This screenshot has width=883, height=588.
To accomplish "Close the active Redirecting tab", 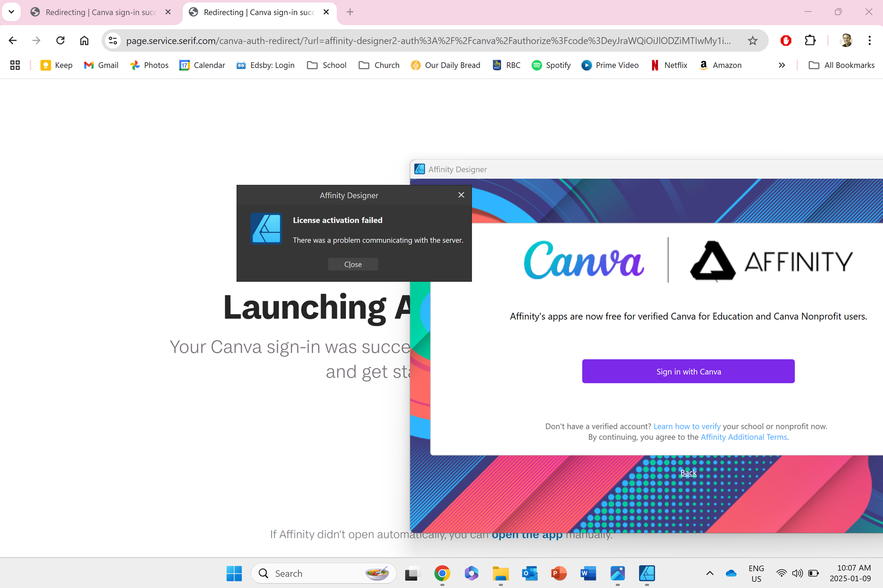I will 326,12.
